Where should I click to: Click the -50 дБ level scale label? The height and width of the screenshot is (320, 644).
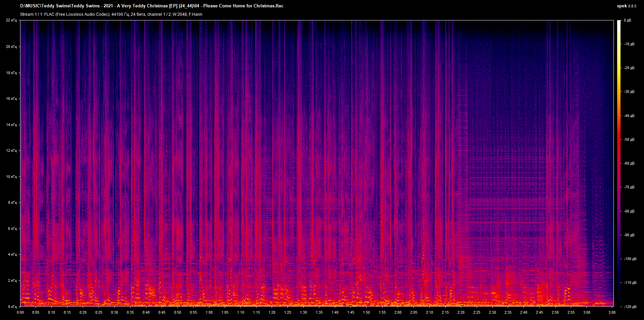click(629, 140)
